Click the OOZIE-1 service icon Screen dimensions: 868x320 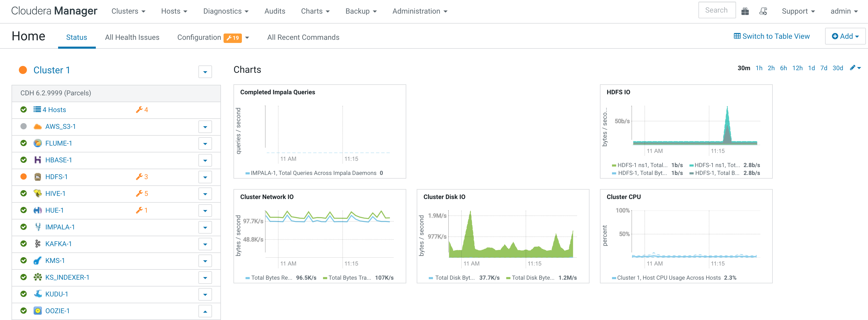tap(38, 311)
